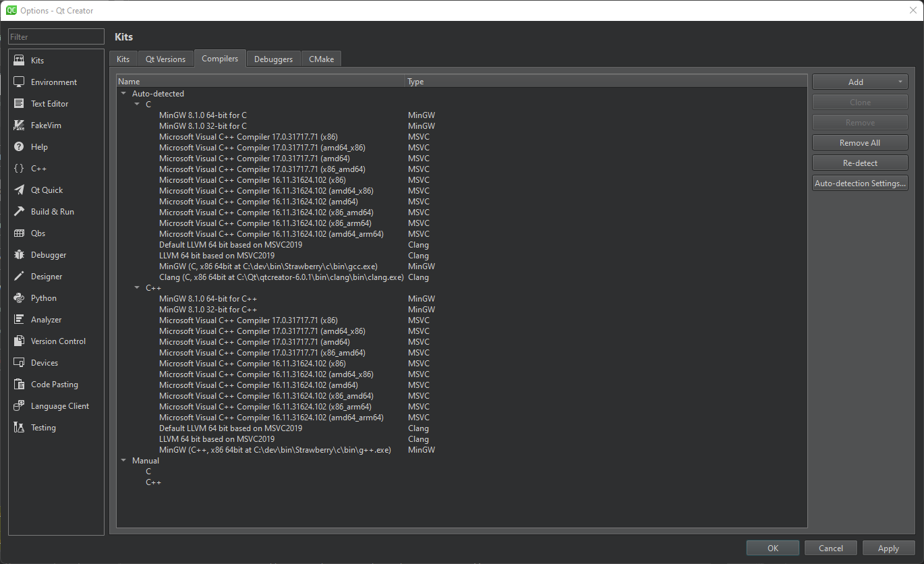Open the Designer pencil icon
The image size is (924, 564).
click(19, 276)
